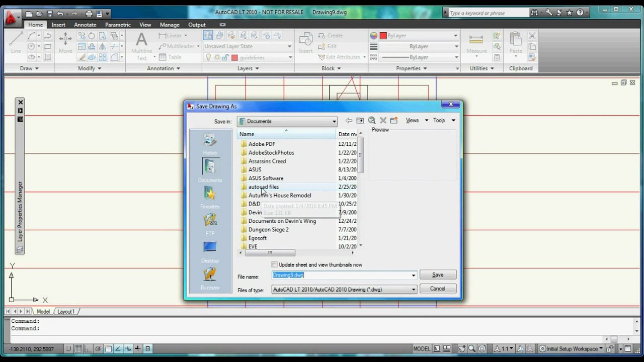Open the Files of type dropdown
The height and width of the screenshot is (362, 644).
(x=413, y=290)
